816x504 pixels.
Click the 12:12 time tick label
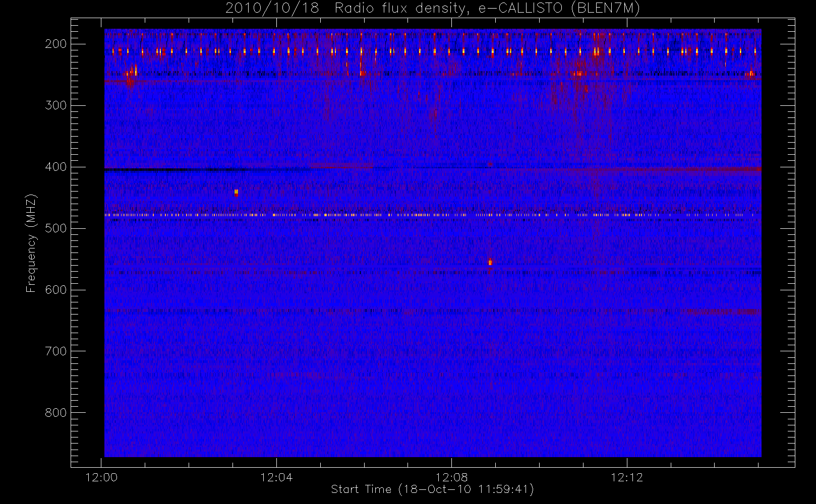pos(627,477)
